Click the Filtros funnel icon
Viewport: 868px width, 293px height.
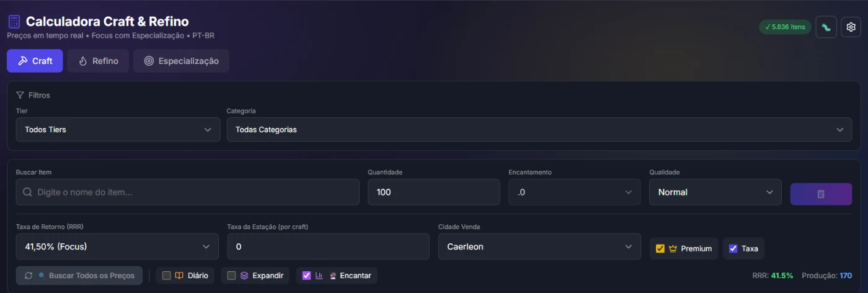point(20,96)
